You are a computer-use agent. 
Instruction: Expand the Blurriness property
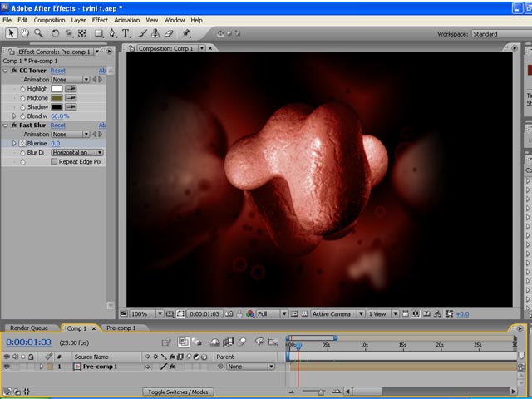tap(14, 144)
